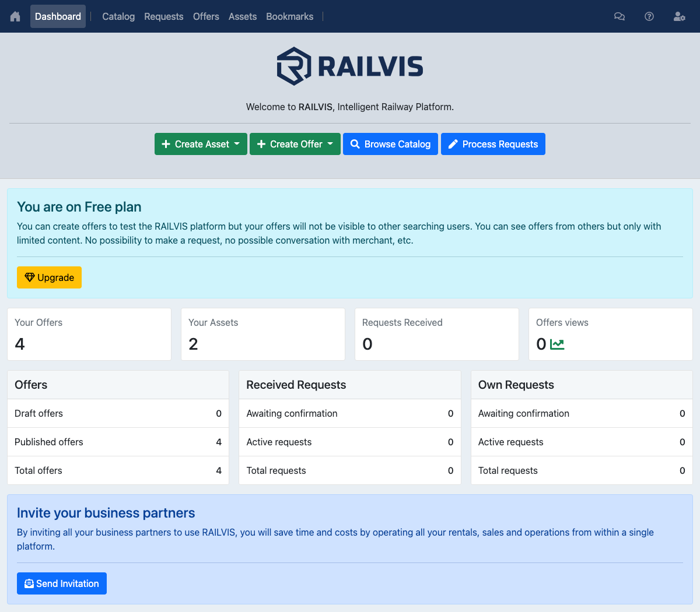
Task: Click the Received Requests panel heading
Action: (x=296, y=385)
